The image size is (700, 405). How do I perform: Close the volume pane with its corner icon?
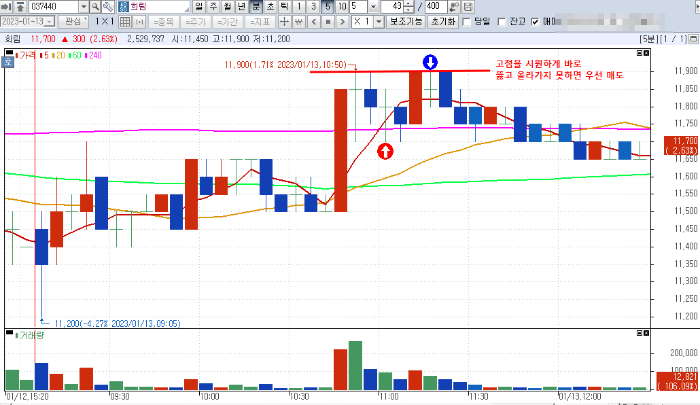coord(646,333)
